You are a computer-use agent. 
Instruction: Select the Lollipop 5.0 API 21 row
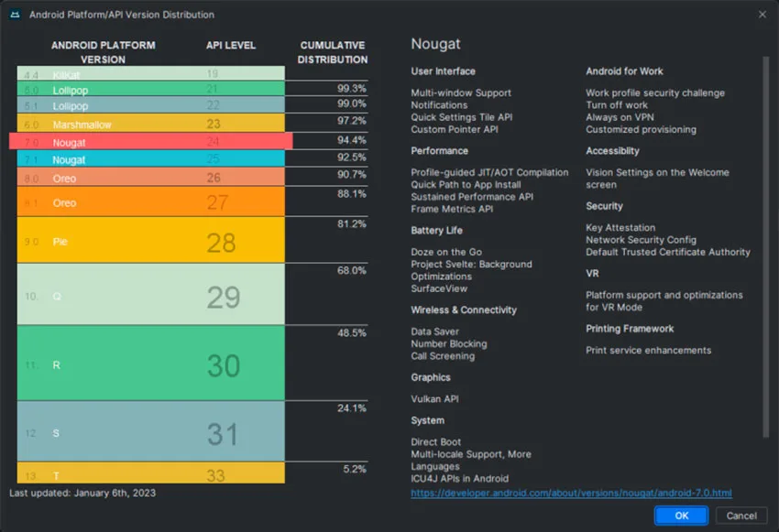151,89
